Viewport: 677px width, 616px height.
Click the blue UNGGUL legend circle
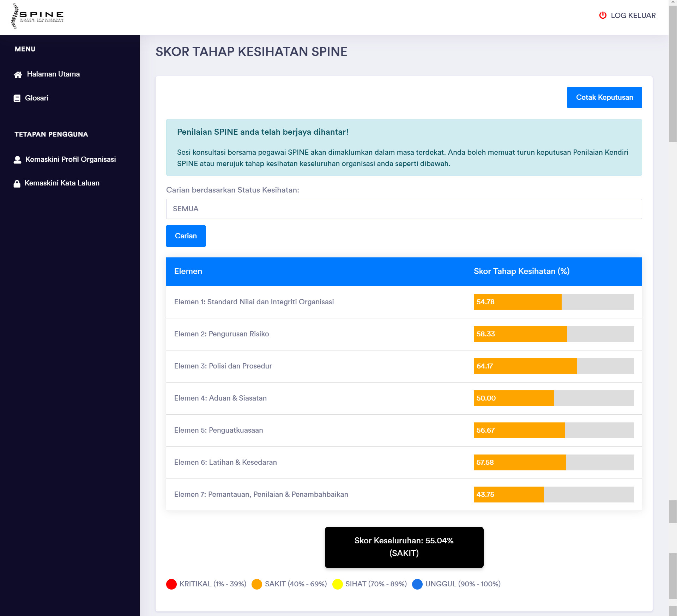[x=417, y=584]
